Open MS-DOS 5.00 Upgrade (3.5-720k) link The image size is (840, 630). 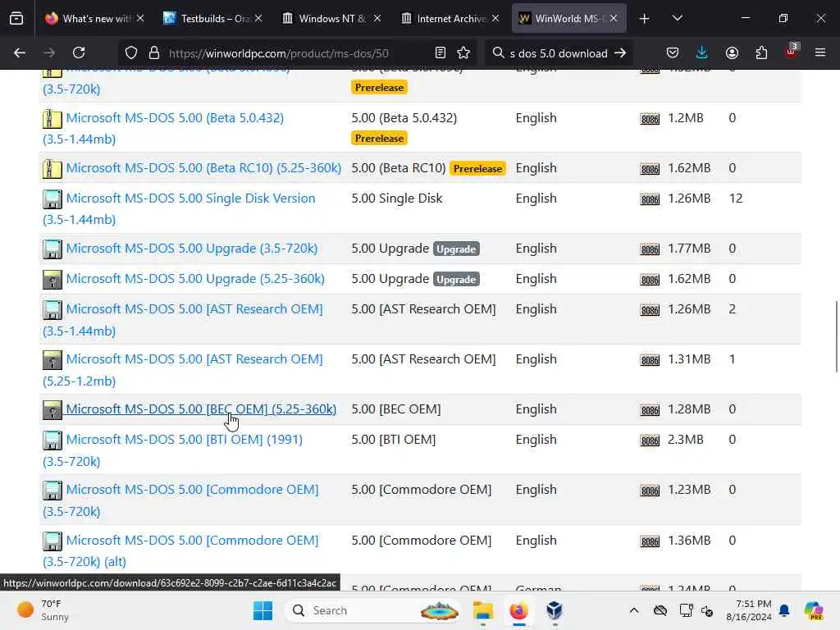click(x=192, y=249)
